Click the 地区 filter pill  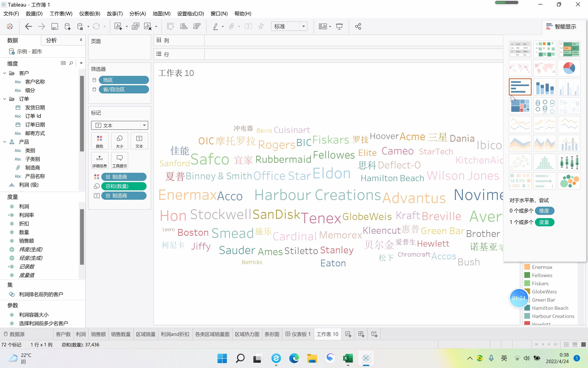124,80
